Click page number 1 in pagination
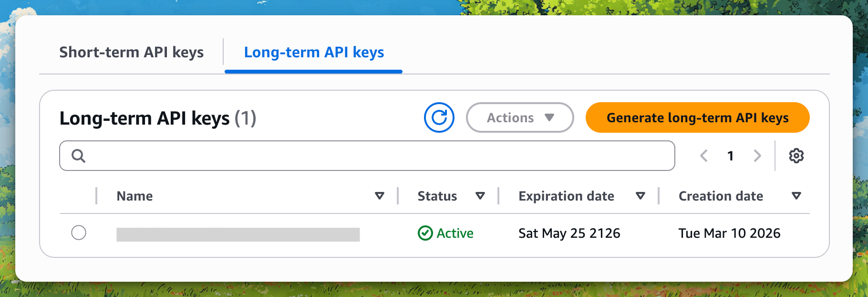 point(730,156)
